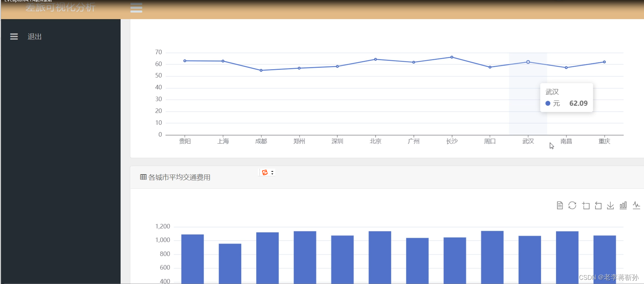644x284 pixels.
Task: Open data view in chart toolbox
Action: click(x=560, y=205)
